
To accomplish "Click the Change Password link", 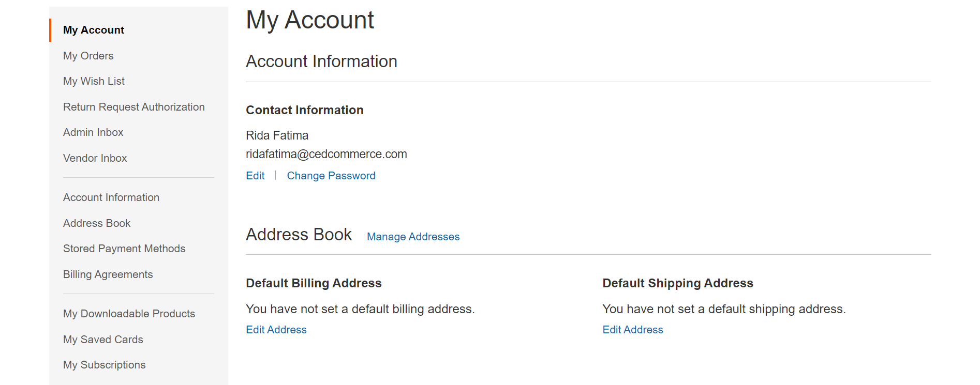I will [331, 176].
